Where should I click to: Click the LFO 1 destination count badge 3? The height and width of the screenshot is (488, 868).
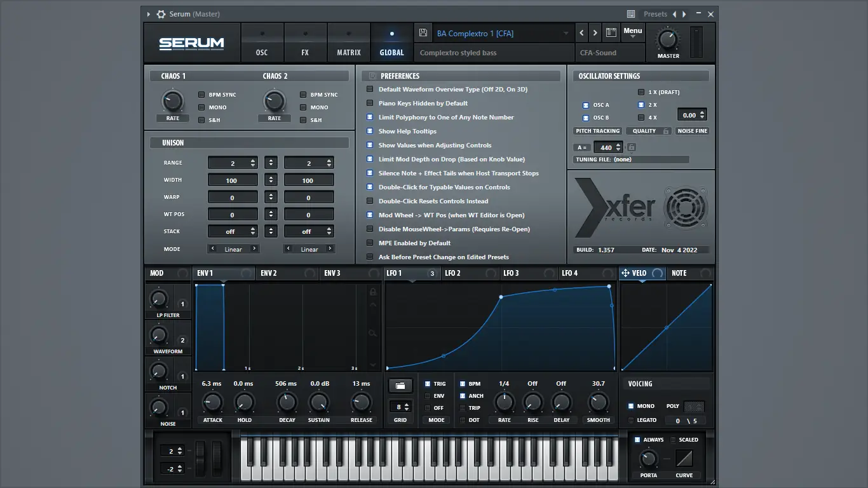432,274
